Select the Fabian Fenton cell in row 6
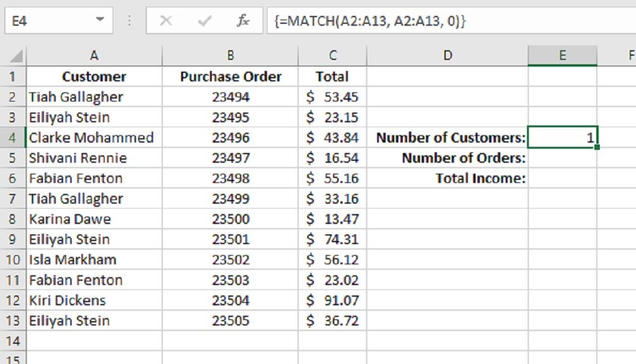This screenshot has height=364, width=636. point(94,179)
